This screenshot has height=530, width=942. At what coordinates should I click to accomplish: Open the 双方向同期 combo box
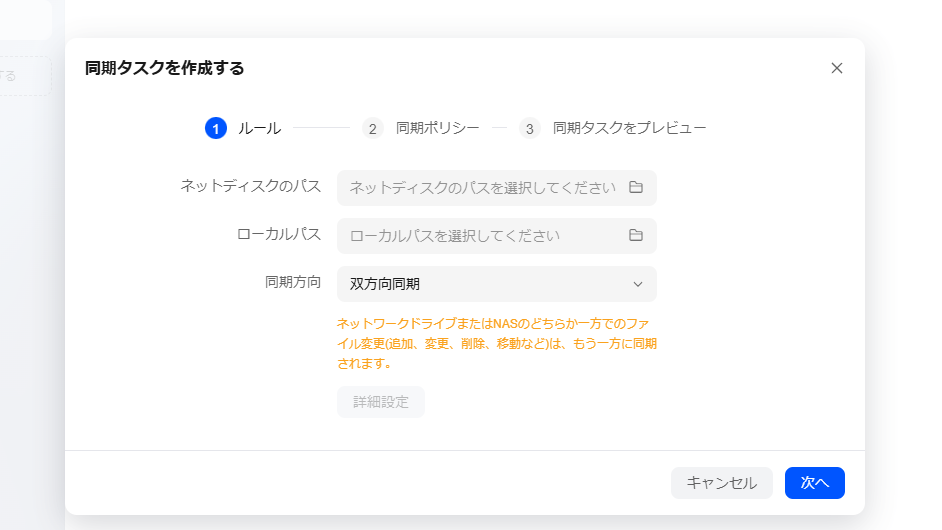pos(496,284)
